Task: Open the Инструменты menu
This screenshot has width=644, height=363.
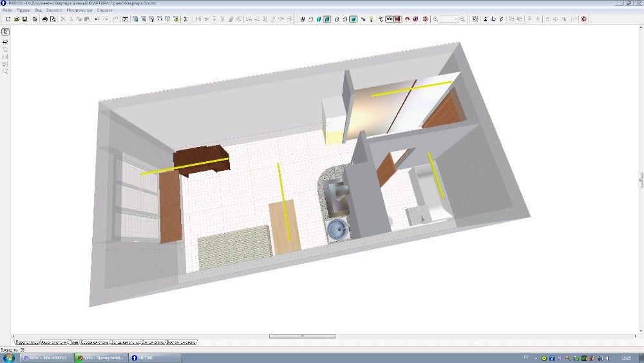Action: point(79,10)
